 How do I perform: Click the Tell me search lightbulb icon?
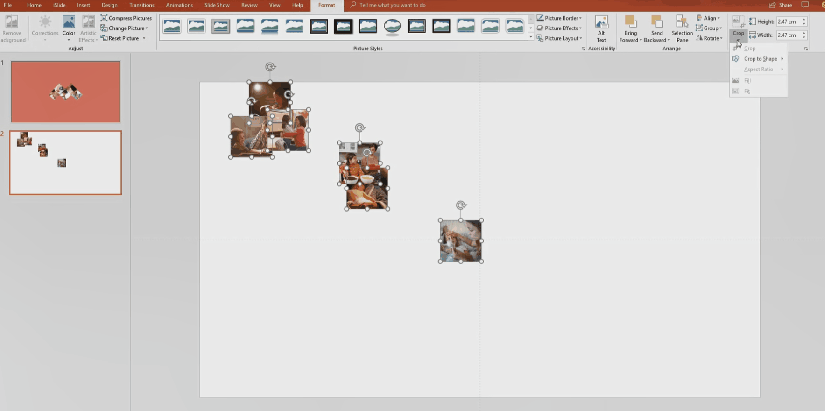tap(354, 5)
